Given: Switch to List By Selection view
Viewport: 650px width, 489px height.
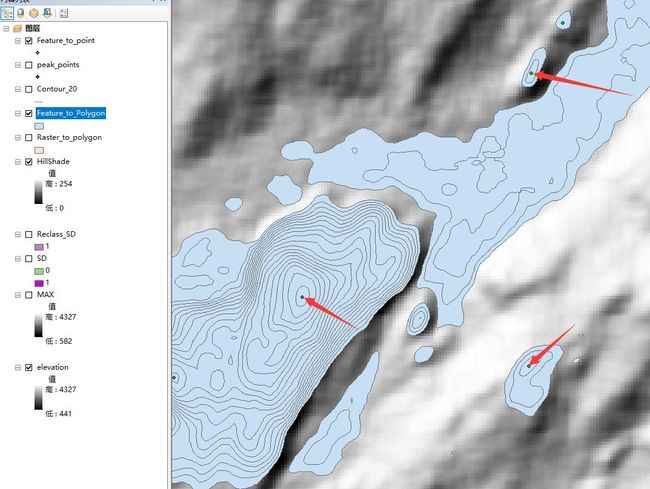Looking at the screenshot, I should coord(47,13).
